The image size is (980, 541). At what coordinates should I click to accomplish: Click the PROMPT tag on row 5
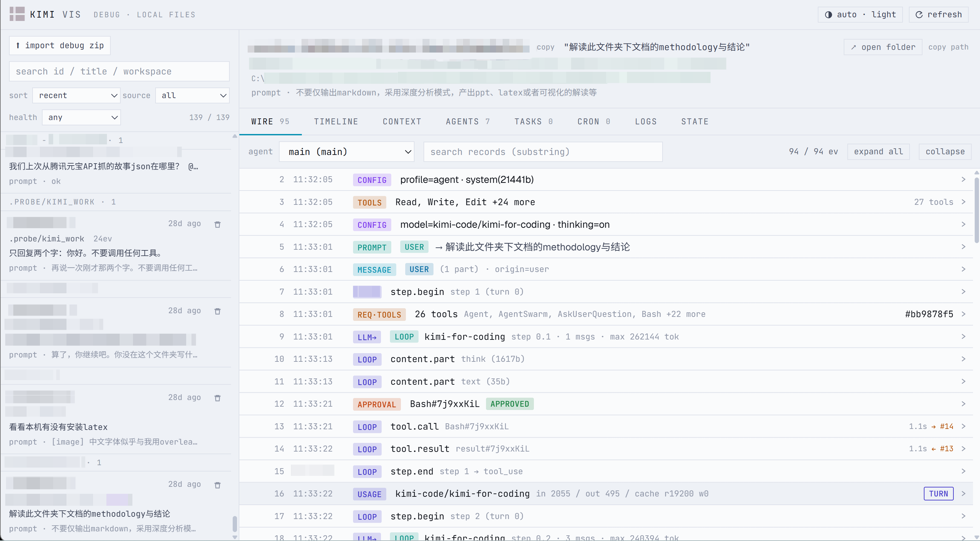point(372,247)
